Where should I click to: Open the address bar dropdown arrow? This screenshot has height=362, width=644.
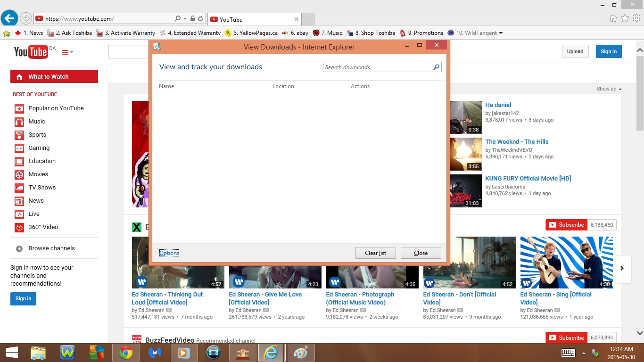pos(185,19)
